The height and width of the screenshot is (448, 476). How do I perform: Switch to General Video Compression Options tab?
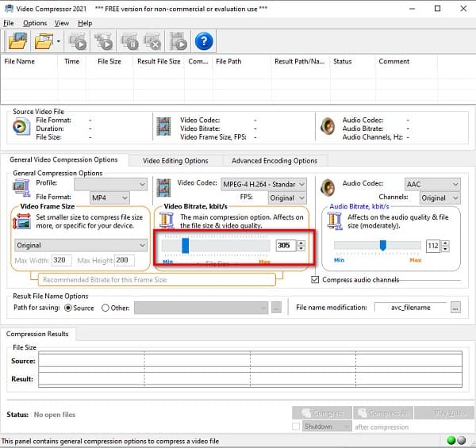(63, 159)
